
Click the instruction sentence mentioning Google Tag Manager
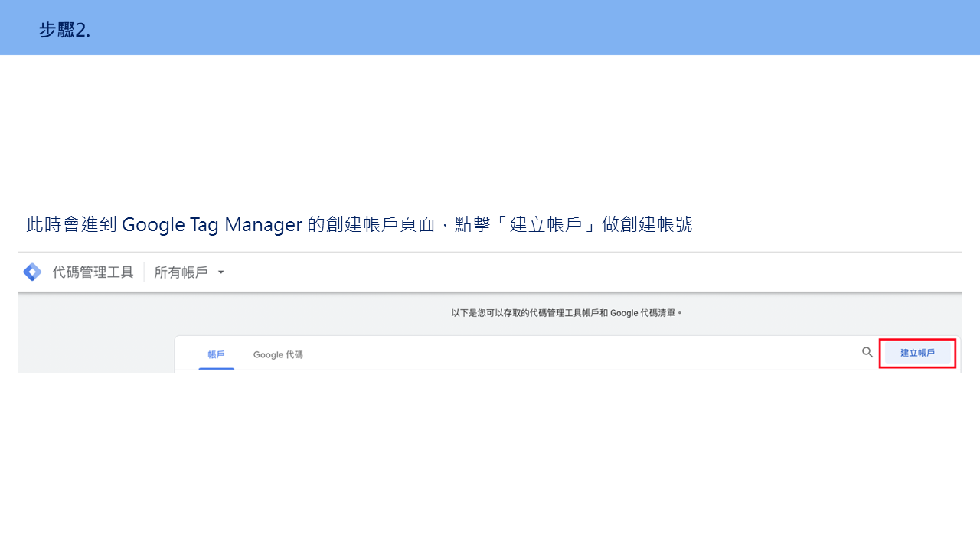click(x=359, y=224)
